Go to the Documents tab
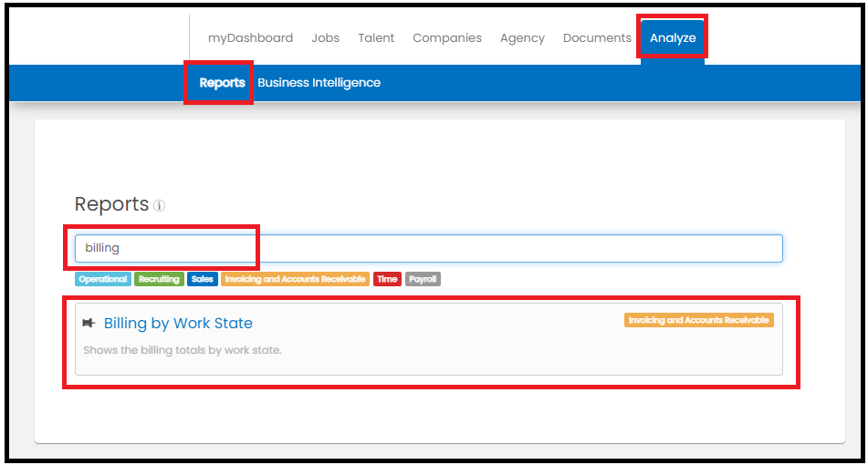Screen dimensions: 868x465 point(597,38)
